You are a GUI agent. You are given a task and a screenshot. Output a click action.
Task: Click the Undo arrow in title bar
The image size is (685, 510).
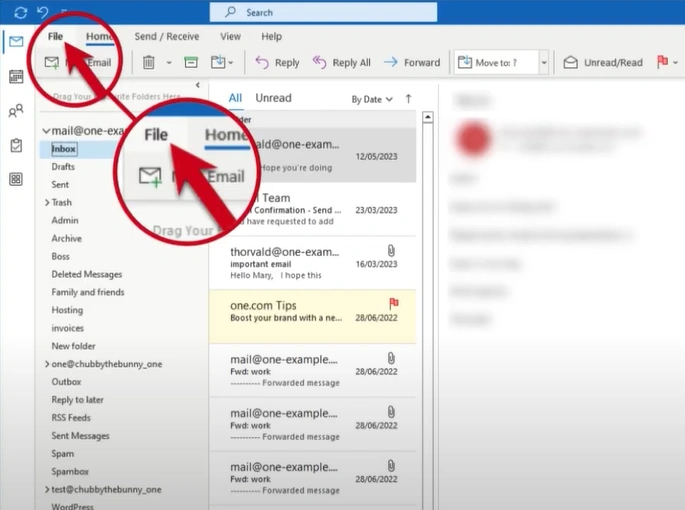[42, 12]
